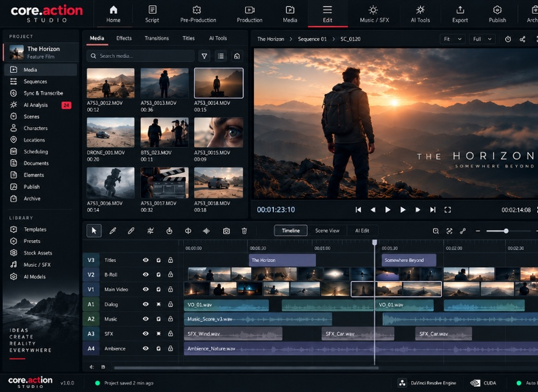Open Locations in project sidebar
This screenshot has width=538, height=392.
tap(41, 140)
